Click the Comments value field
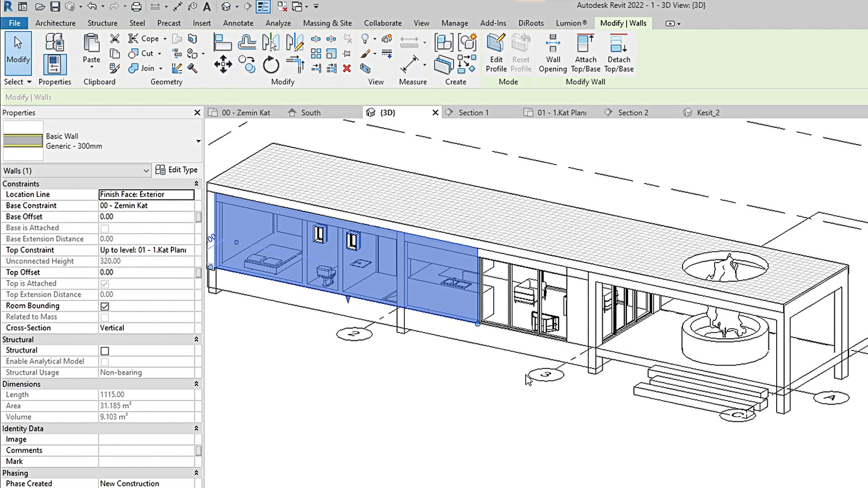868x488 pixels. pyautogui.click(x=146, y=450)
